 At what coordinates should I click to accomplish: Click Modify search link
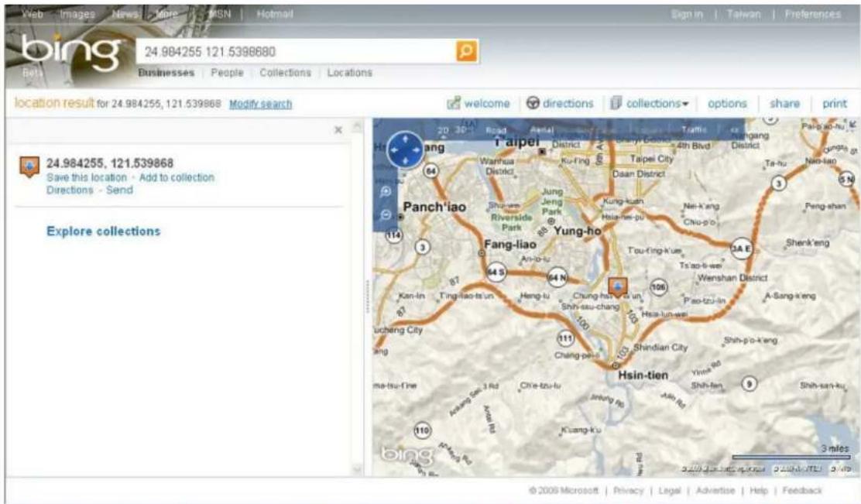point(260,104)
